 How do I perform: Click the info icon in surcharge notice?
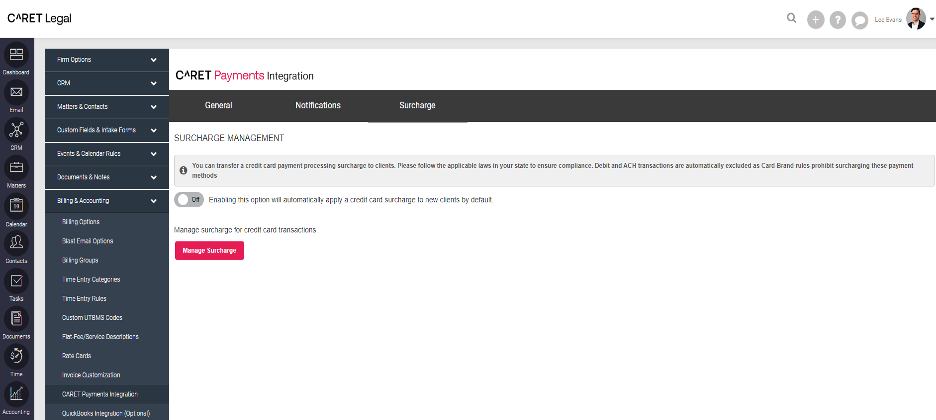pyautogui.click(x=183, y=171)
